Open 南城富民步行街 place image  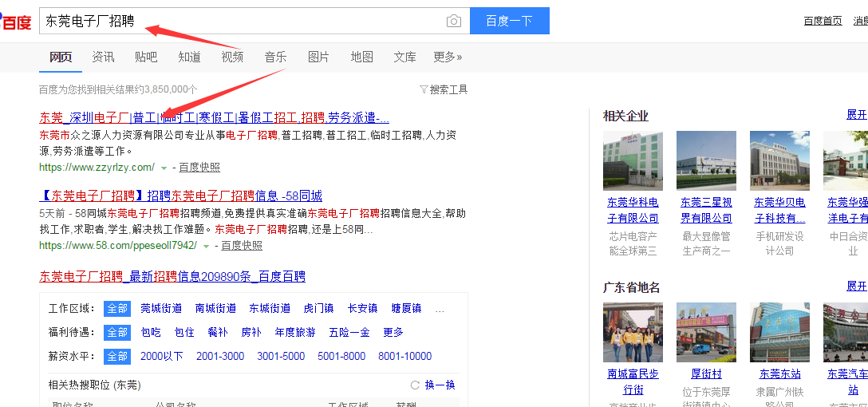[x=633, y=332]
